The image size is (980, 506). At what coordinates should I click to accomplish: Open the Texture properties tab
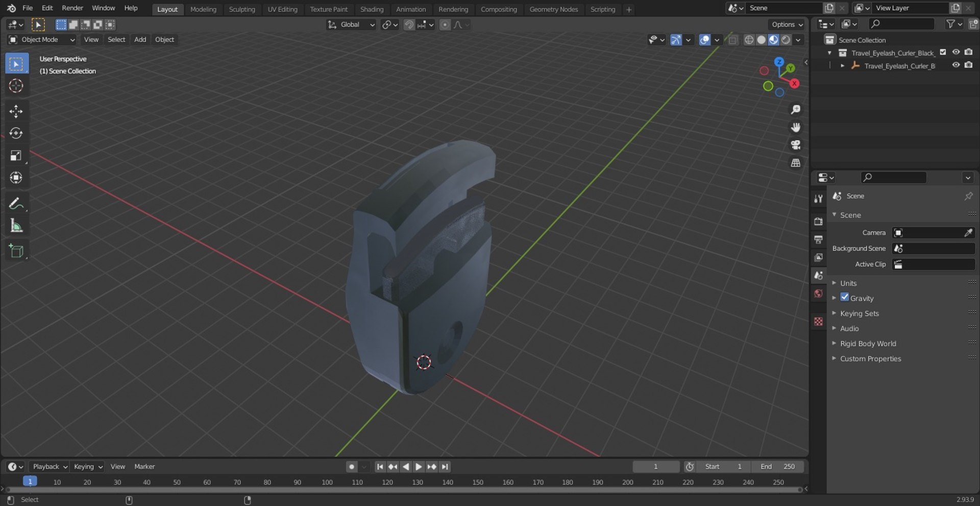click(x=819, y=321)
